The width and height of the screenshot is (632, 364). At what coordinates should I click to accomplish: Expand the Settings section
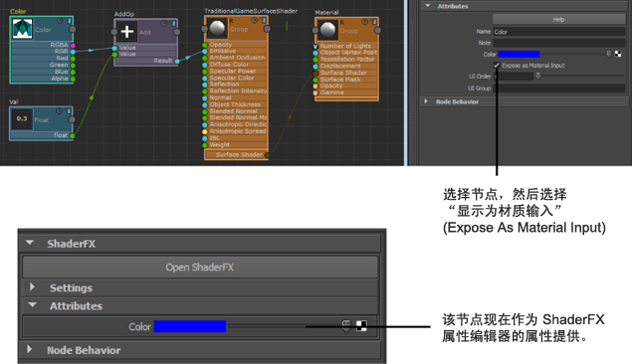click(x=32, y=287)
